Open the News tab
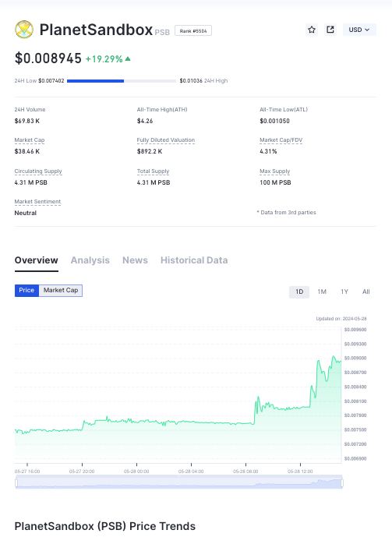 tap(135, 260)
